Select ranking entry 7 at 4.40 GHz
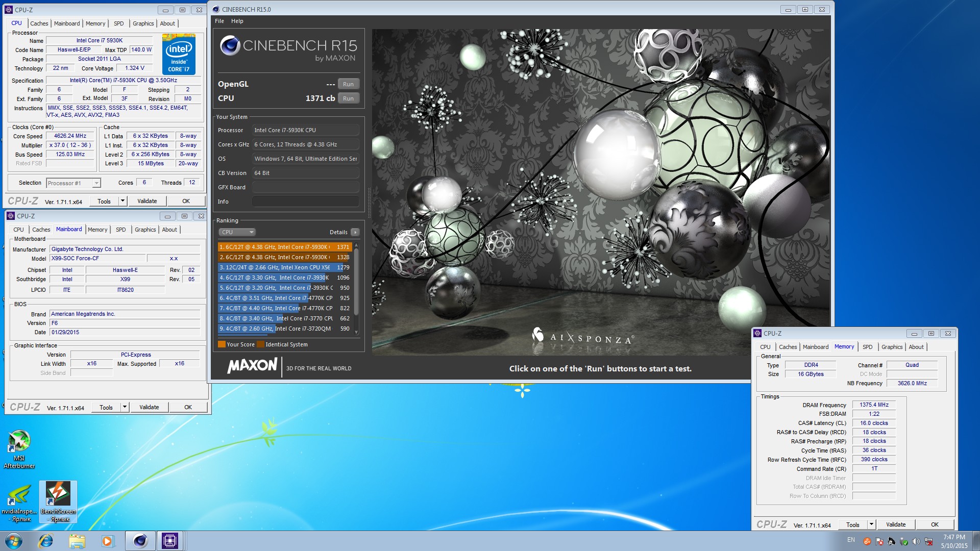This screenshot has width=980, height=551. (285, 308)
